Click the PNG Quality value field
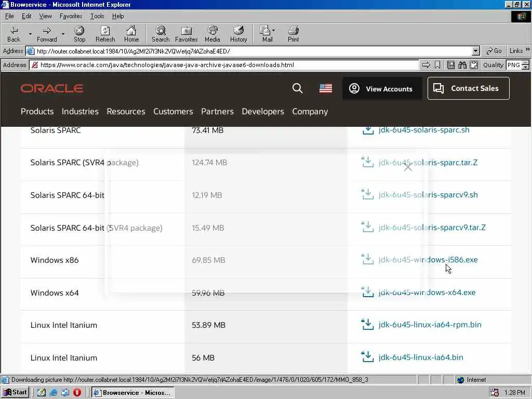Viewport: 532px width, 399px height. click(514, 65)
